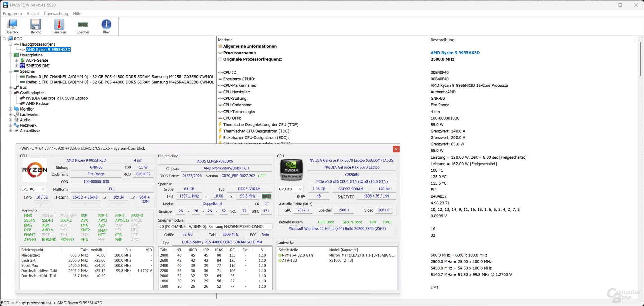This screenshot has height=306, width=644.
Task: Select NVIDIA GeForce RTX 5070 Laptop tree item
Action: point(57,98)
